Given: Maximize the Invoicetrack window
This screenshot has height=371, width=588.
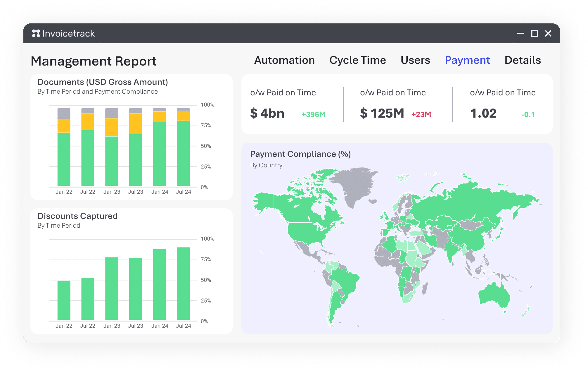Looking at the screenshot, I should (x=535, y=33).
